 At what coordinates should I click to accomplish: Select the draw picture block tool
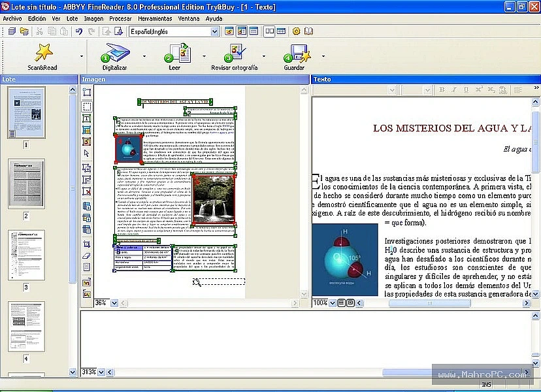87,142
